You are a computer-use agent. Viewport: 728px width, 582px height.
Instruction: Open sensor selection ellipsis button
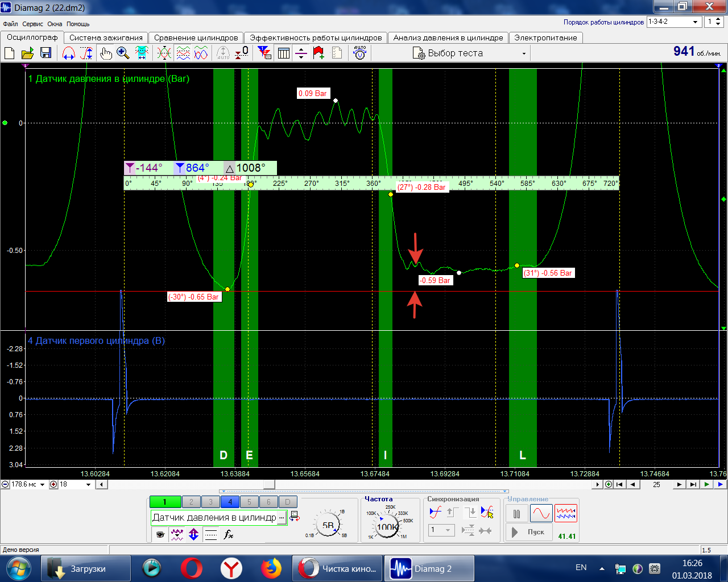282,517
